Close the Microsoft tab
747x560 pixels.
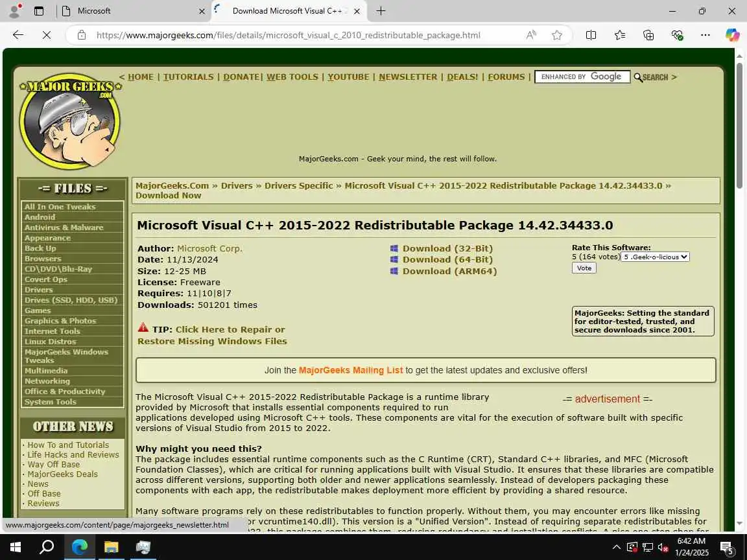[202, 11]
